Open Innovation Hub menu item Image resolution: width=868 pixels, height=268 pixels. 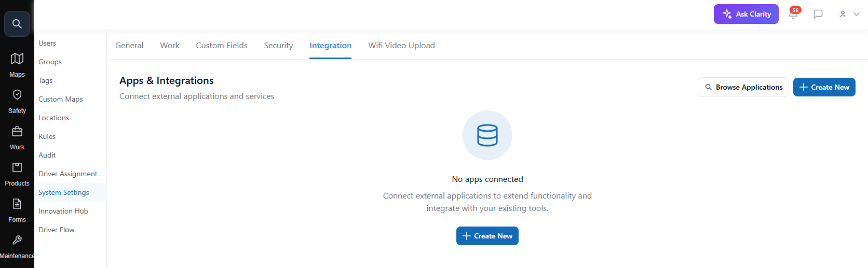[70, 211]
